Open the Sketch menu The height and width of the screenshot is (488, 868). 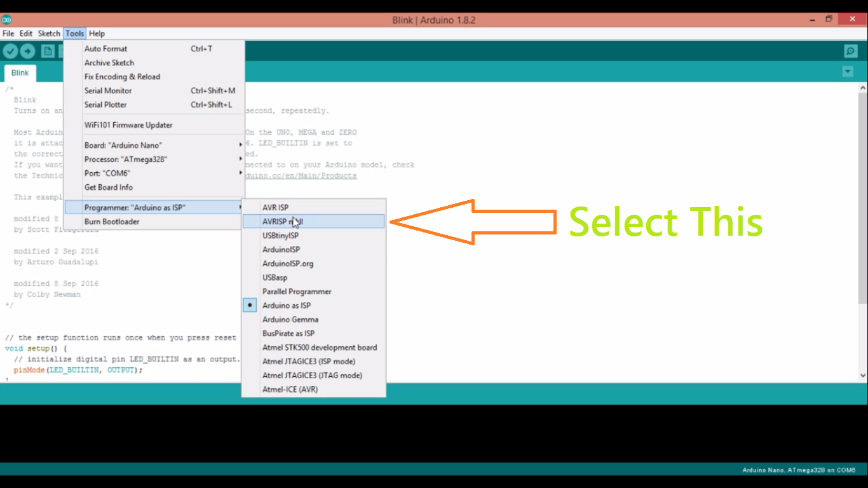coord(48,33)
